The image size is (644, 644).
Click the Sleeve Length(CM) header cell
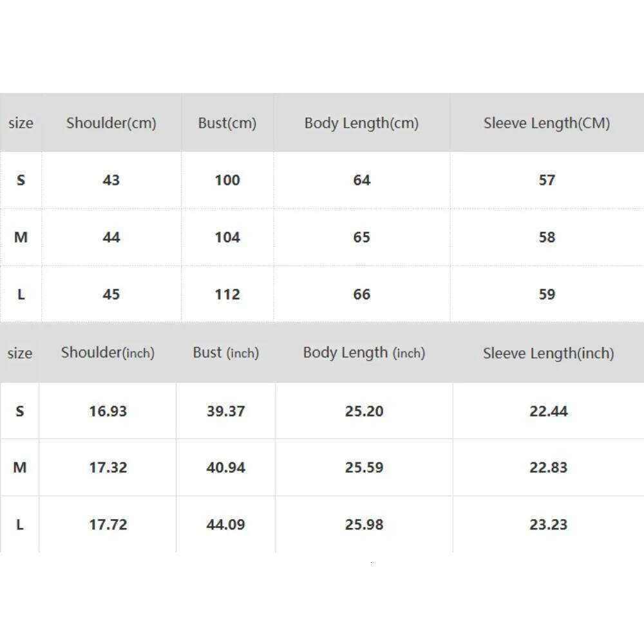click(x=546, y=123)
